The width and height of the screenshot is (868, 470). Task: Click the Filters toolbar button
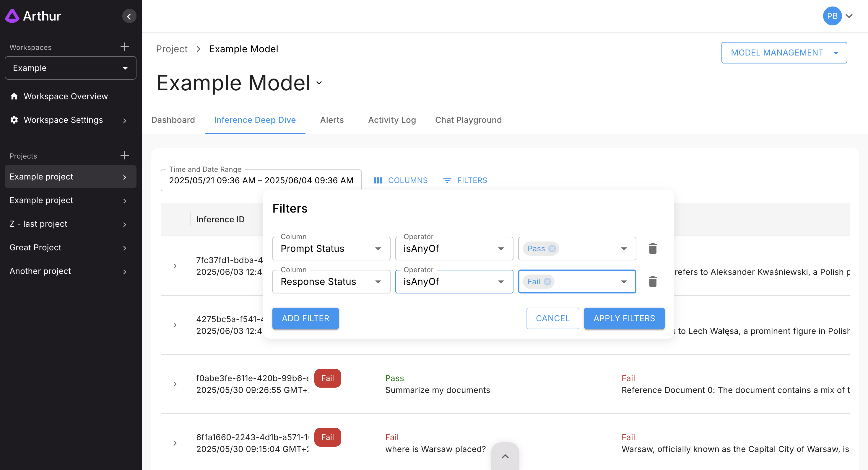tap(465, 180)
